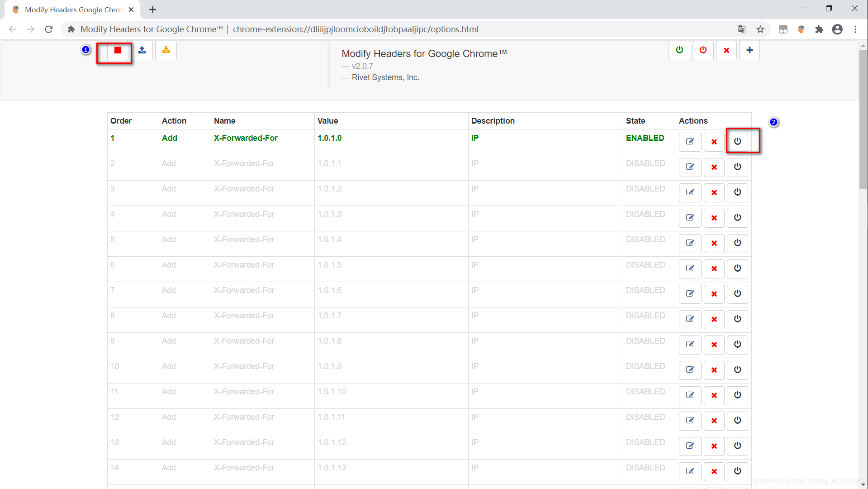Click the green enable-all power button
Screen dimensions: 868x489
(679, 50)
